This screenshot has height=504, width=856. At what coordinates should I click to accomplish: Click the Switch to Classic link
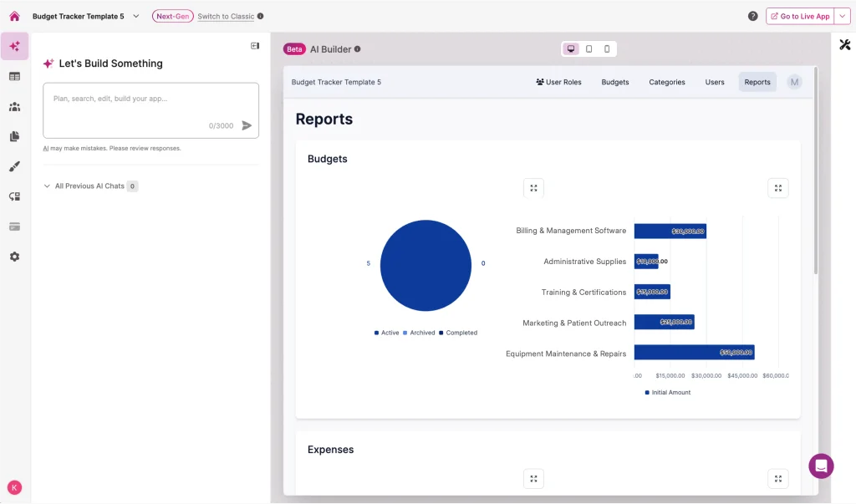point(226,16)
